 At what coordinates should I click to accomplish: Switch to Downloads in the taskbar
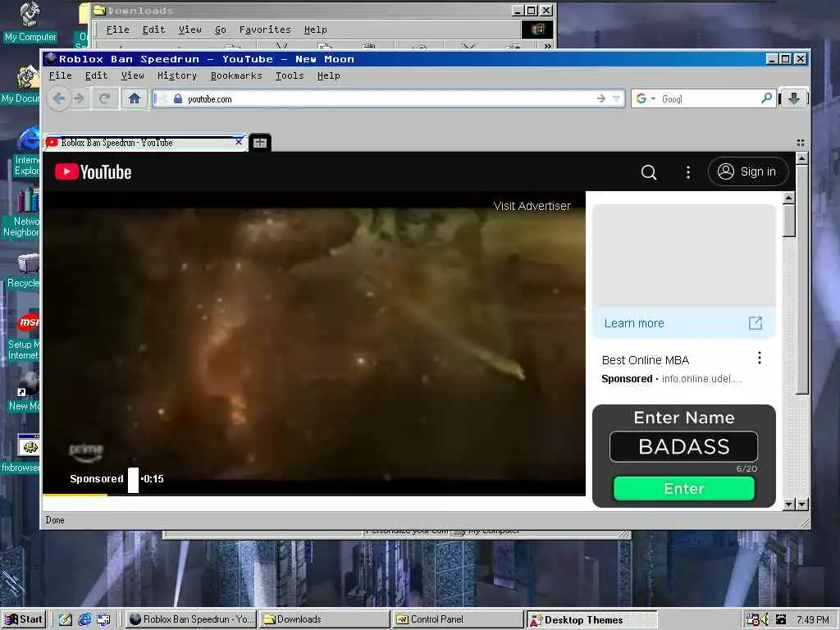(324, 619)
